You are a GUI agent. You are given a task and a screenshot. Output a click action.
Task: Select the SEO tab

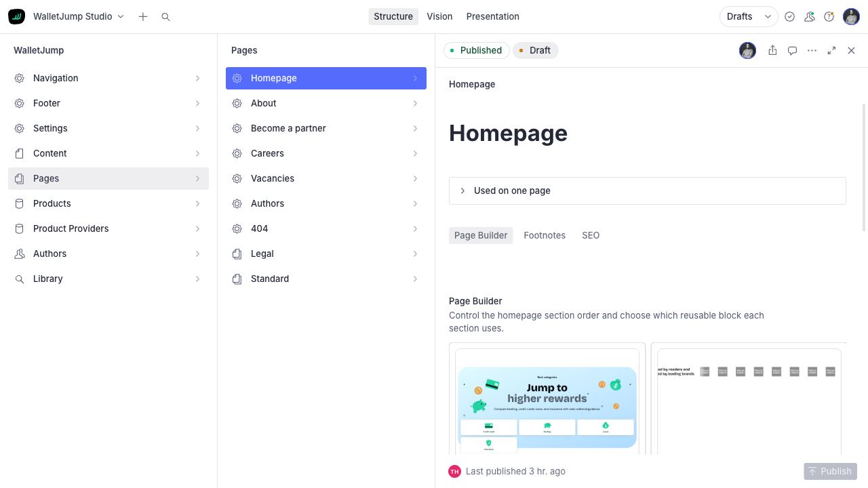point(591,235)
